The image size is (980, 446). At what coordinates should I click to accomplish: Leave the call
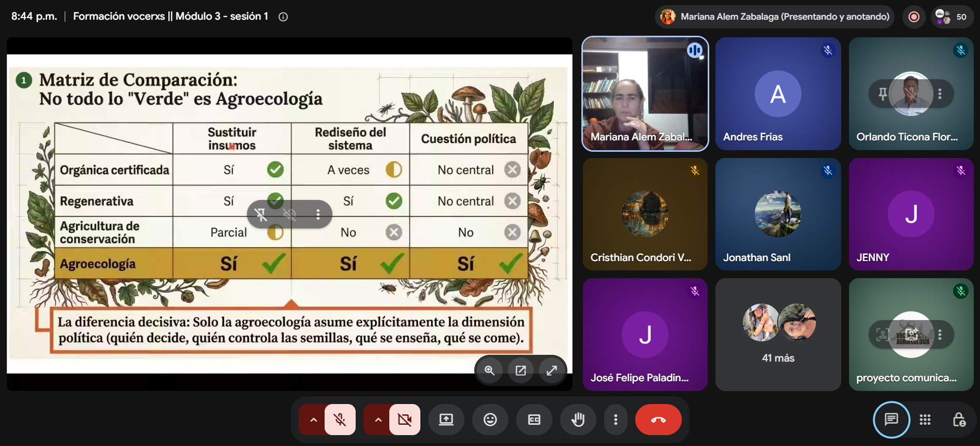(659, 420)
